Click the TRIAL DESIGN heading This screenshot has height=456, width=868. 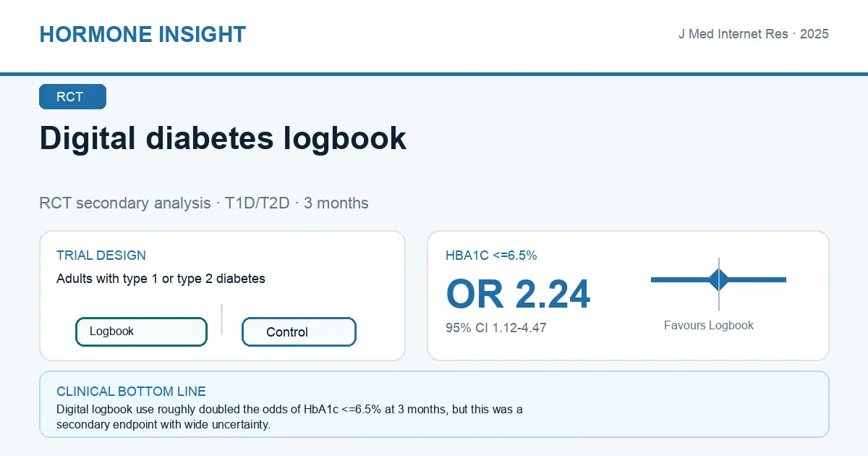point(101,256)
